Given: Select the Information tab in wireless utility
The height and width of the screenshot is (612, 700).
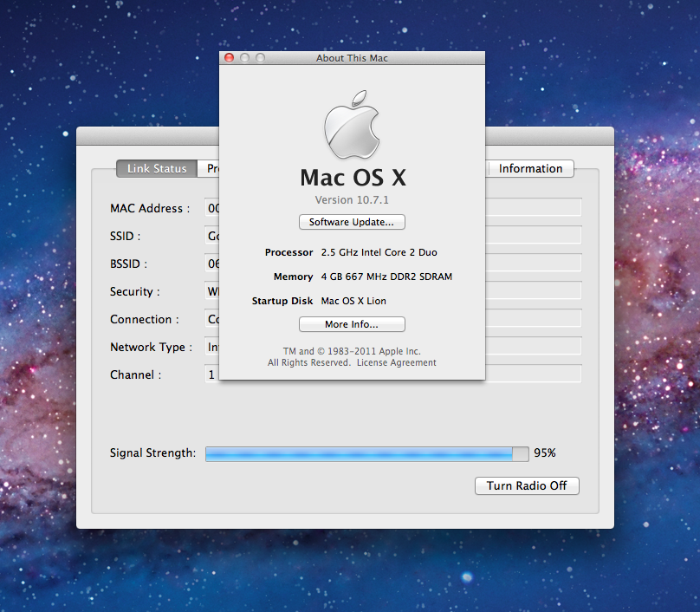Looking at the screenshot, I should click(530, 168).
